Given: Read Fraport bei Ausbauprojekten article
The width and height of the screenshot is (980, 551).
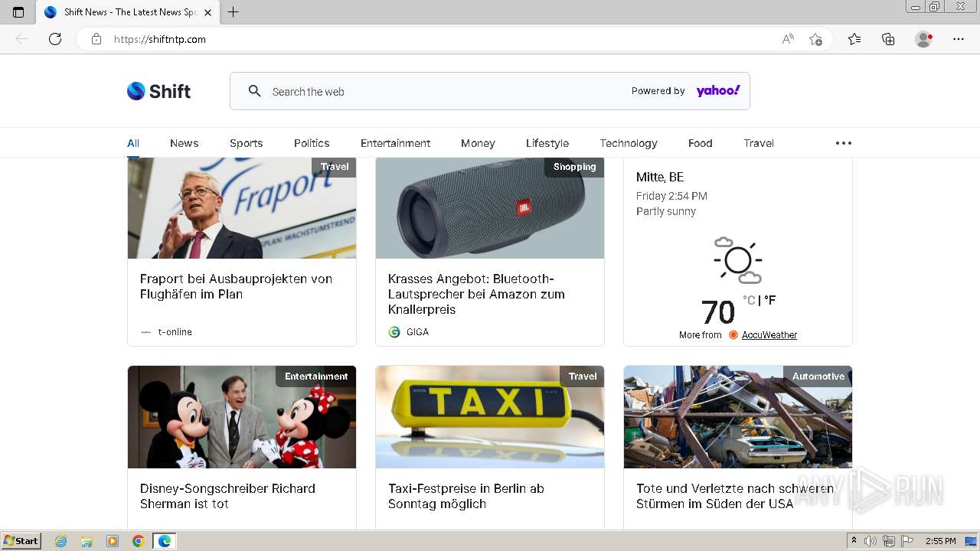Looking at the screenshot, I should point(236,286).
